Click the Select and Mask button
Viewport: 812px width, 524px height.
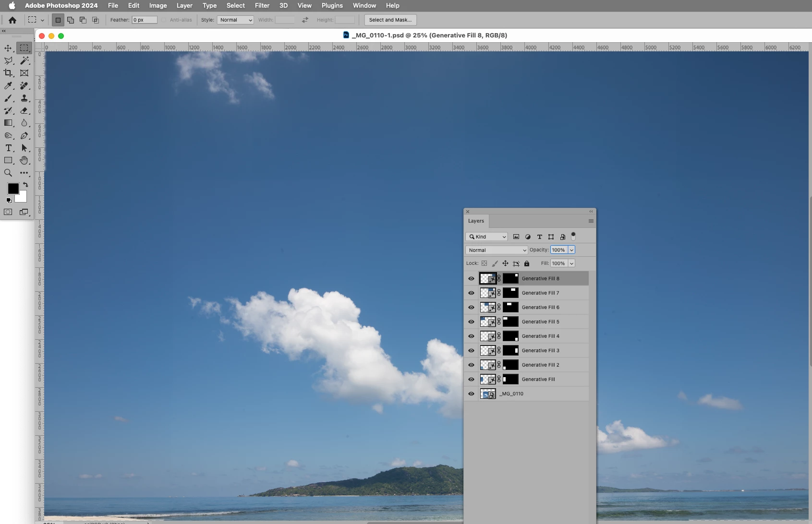pyautogui.click(x=390, y=20)
